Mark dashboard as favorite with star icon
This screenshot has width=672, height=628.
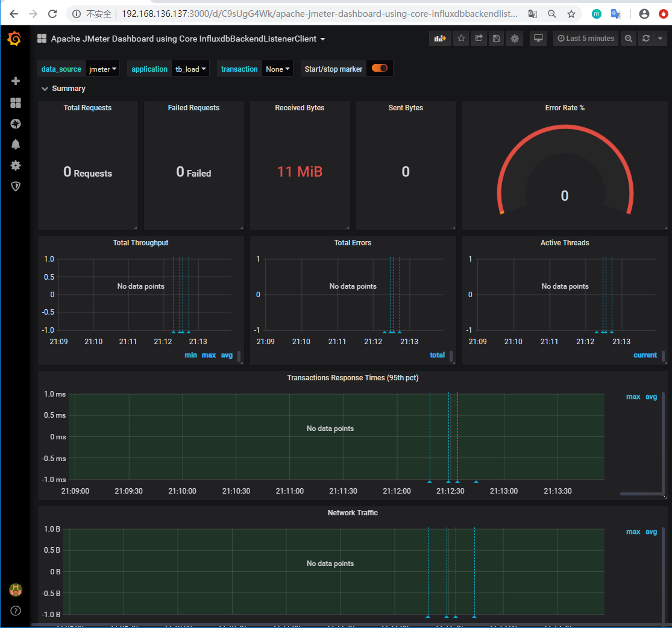coord(461,39)
